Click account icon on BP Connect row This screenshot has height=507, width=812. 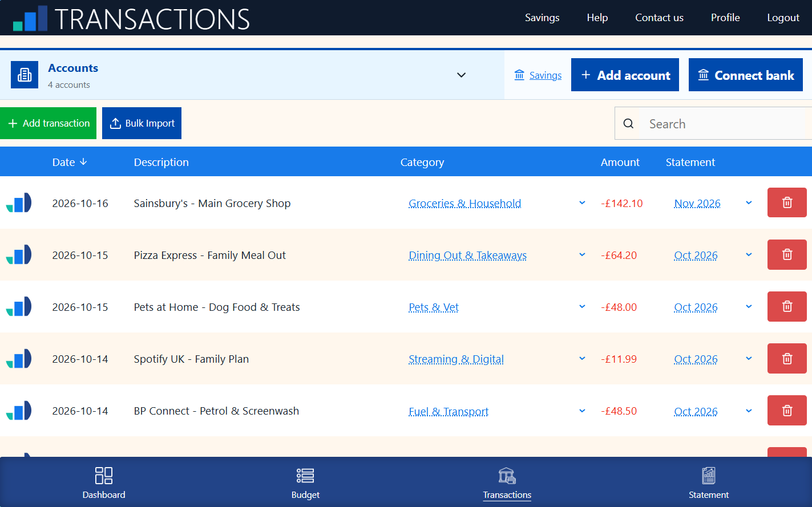pyautogui.click(x=19, y=411)
